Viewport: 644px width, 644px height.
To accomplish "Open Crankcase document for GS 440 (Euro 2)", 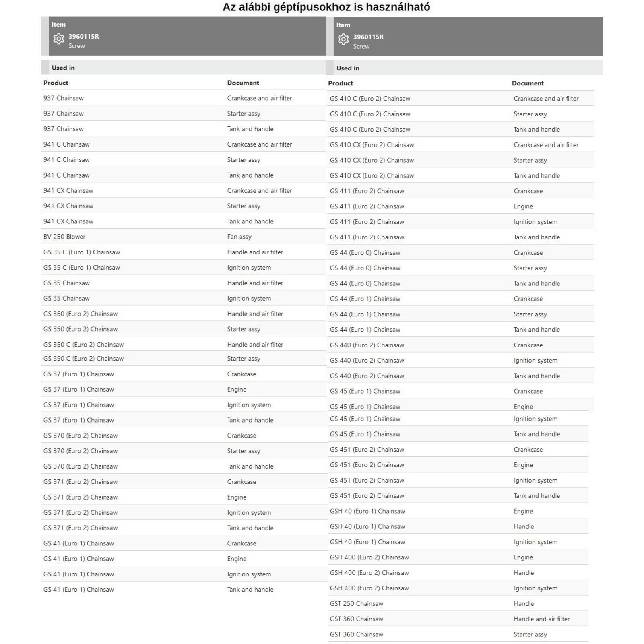I will (528, 345).
